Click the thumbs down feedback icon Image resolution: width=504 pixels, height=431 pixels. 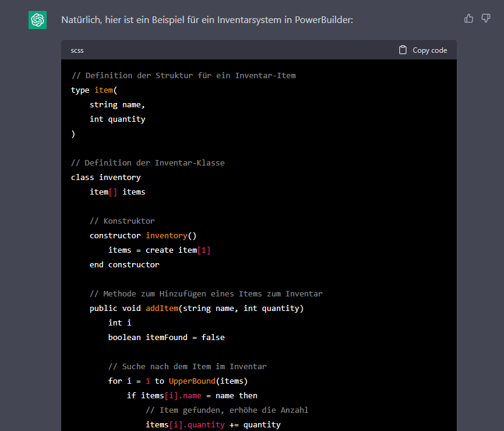point(486,18)
